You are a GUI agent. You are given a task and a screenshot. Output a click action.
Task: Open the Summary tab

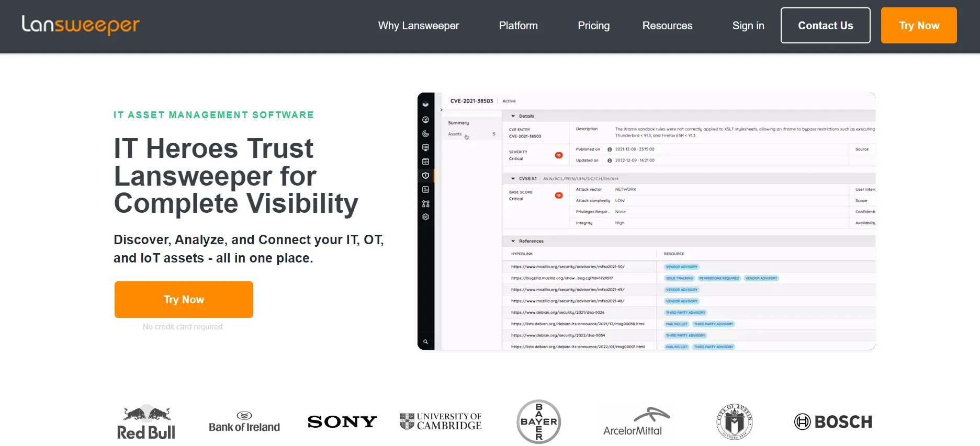point(458,123)
